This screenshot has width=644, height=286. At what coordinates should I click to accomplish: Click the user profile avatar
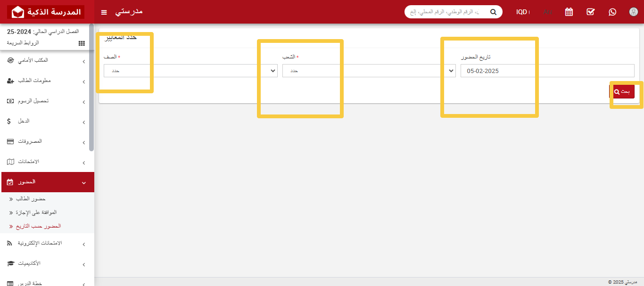(x=634, y=12)
